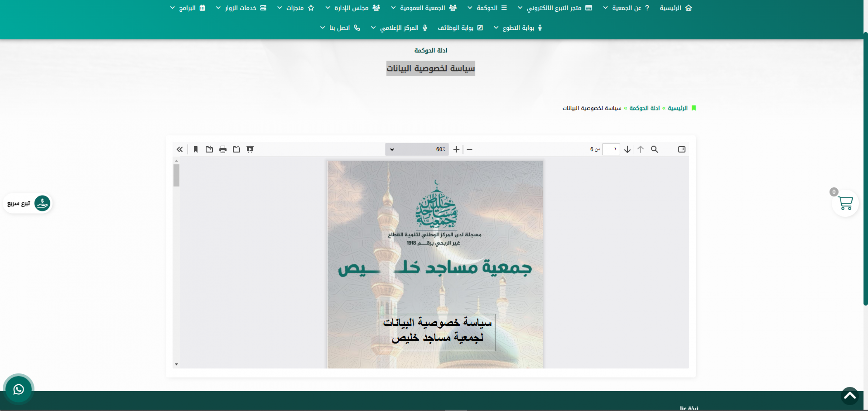The height and width of the screenshot is (411, 868).
Task: Click the bookmark current view icon
Action: (196, 149)
